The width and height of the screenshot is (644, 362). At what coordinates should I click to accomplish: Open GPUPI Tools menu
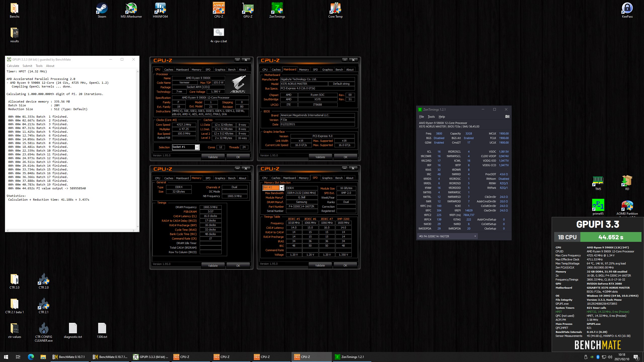pyautogui.click(x=39, y=66)
